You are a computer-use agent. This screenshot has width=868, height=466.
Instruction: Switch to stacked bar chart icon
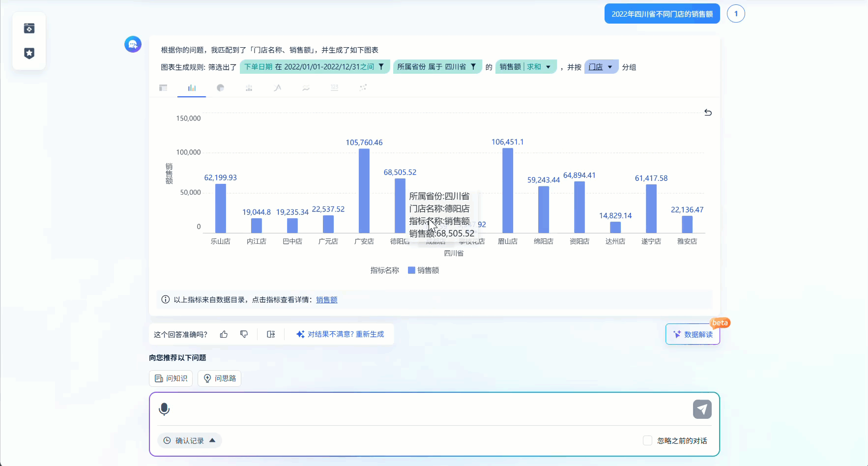click(249, 87)
